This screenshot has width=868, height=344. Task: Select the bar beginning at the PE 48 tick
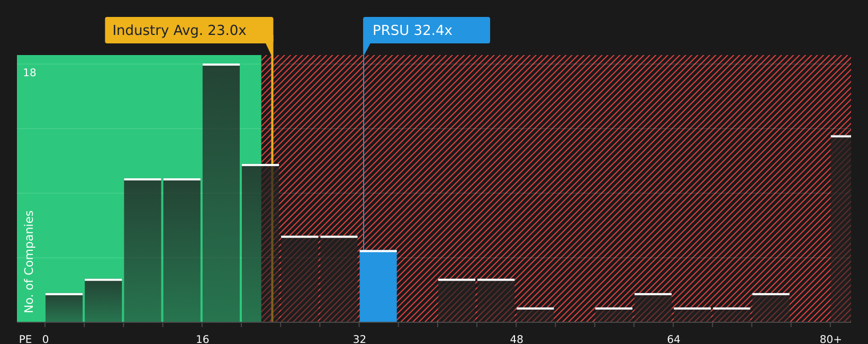click(535, 314)
